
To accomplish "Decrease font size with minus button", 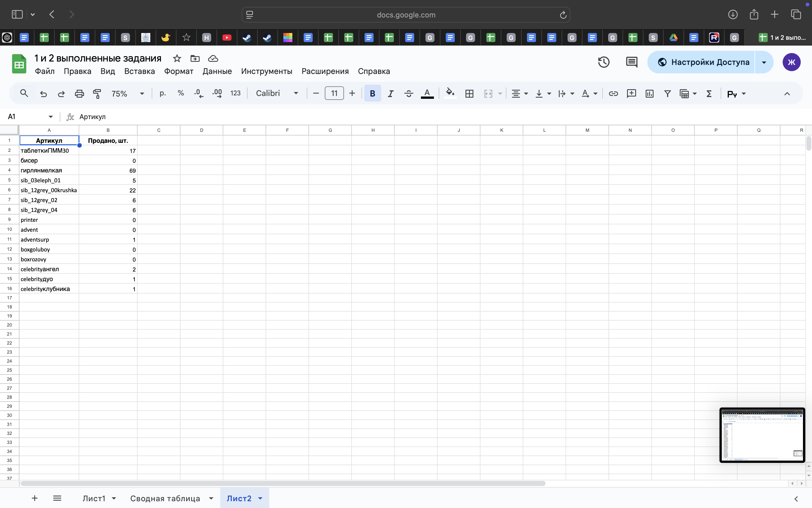I will (x=316, y=93).
